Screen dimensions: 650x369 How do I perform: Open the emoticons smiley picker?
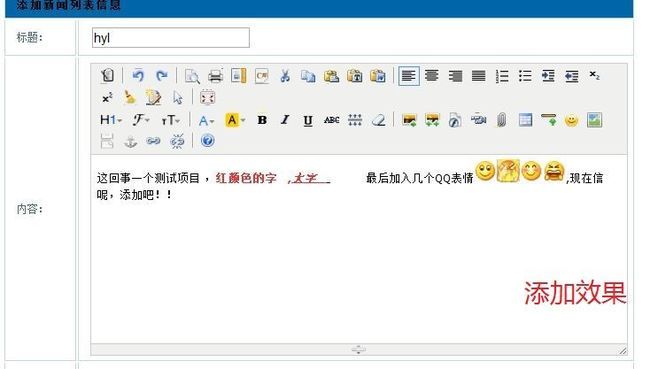point(572,120)
